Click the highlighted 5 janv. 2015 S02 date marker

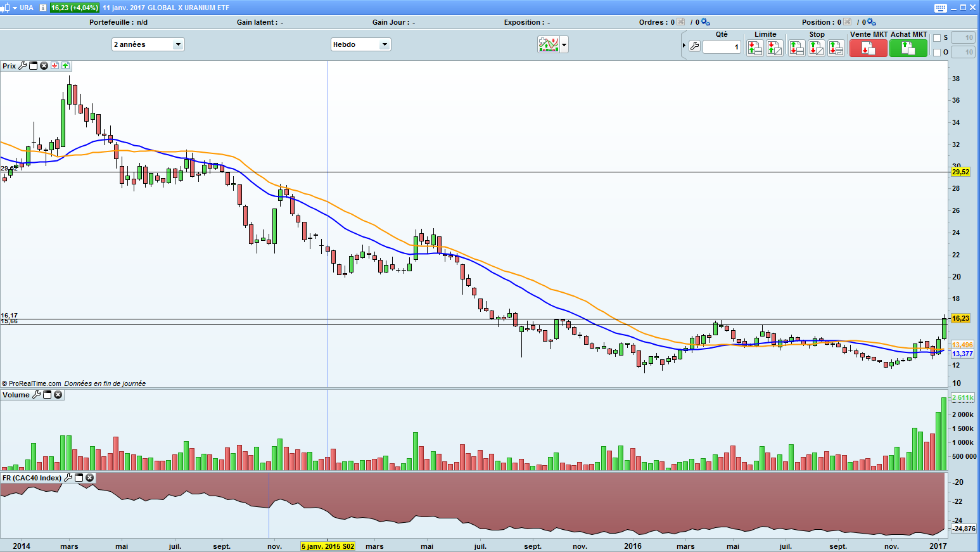pos(328,546)
